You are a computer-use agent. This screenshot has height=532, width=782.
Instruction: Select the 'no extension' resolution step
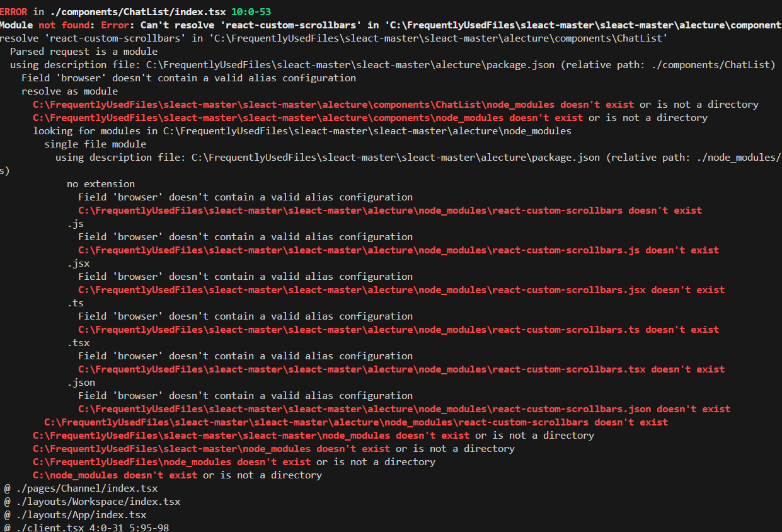[100, 183]
